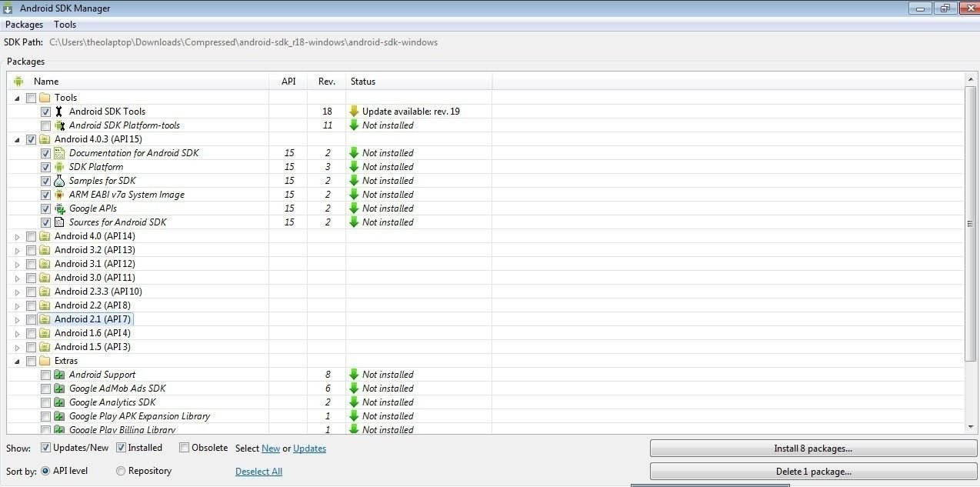Image resolution: width=980 pixels, height=487 pixels.
Task: Check the Android SDK Platform-tools checkbox
Action: click(46, 125)
